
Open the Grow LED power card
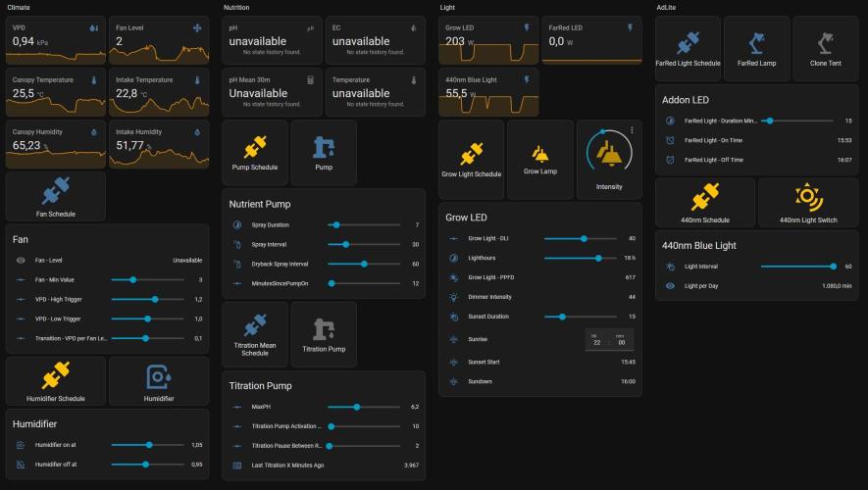pos(488,40)
